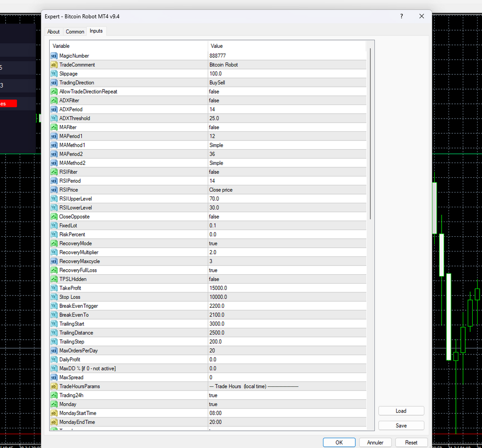Edit the MondayEndTime value 20:00

coord(287,422)
